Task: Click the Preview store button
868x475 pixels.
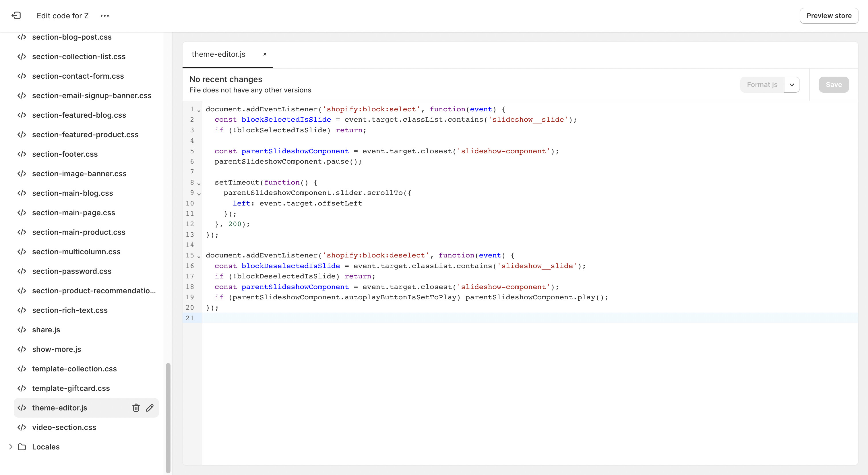Action: click(829, 15)
